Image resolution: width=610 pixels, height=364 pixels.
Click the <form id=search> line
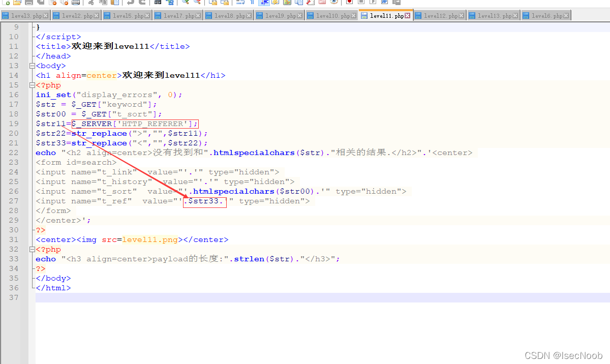coord(76,162)
